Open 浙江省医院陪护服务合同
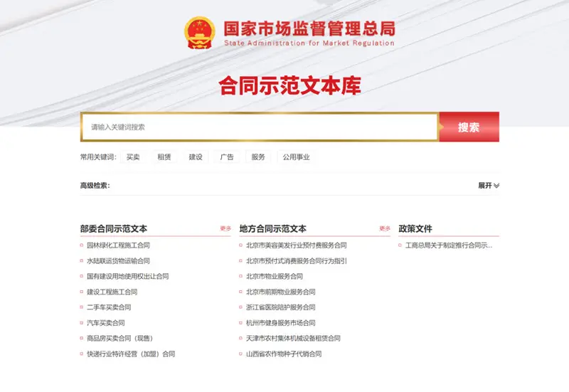569x392 pixels. [x=281, y=307]
